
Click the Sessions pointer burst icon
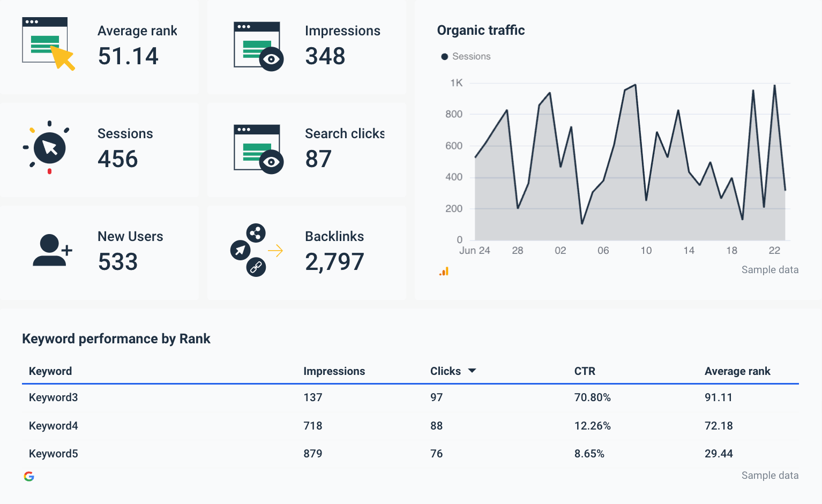point(47,147)
